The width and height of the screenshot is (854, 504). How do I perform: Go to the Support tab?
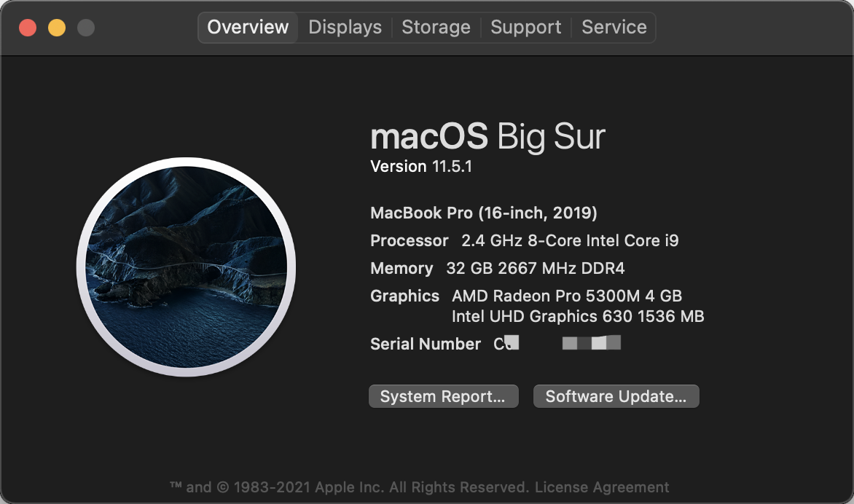tap(525, 28)
